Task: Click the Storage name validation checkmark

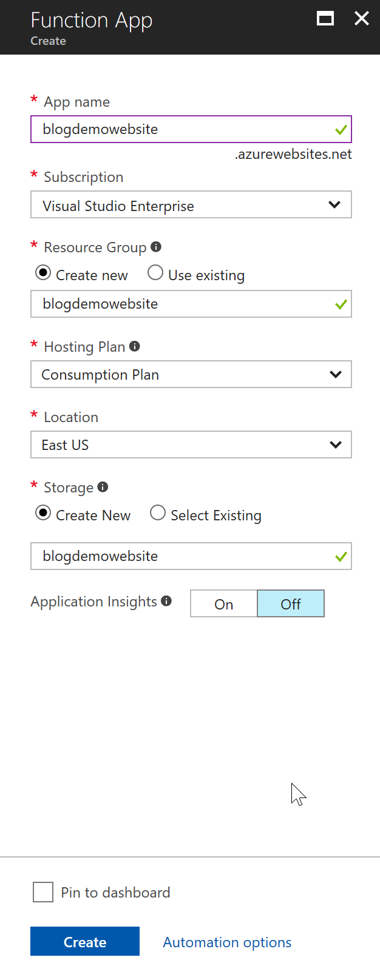Action: tap(341, 557)
